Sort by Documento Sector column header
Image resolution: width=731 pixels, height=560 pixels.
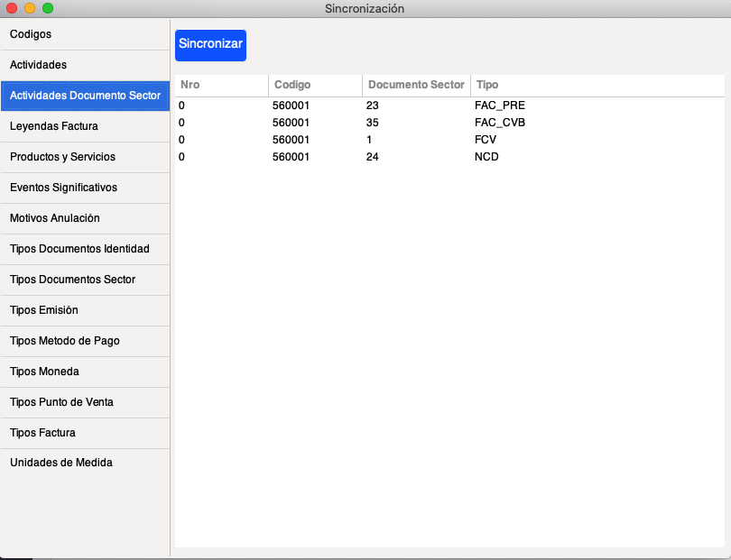pos(416,85)
